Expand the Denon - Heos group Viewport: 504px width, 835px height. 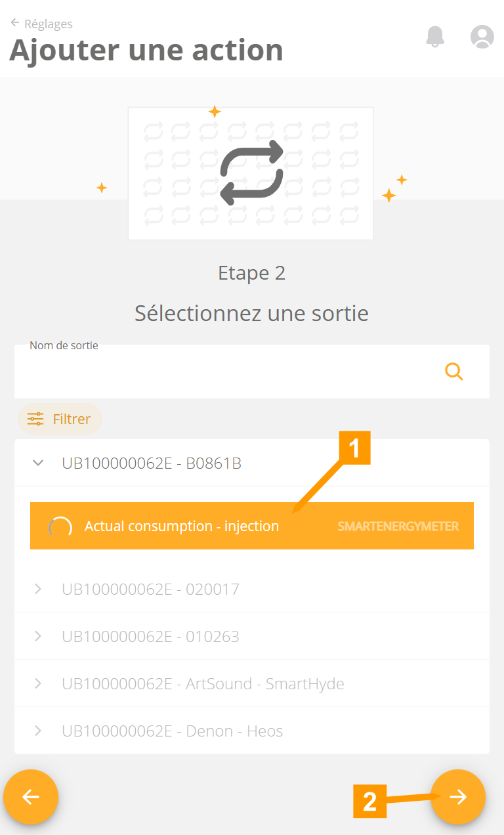38,731
